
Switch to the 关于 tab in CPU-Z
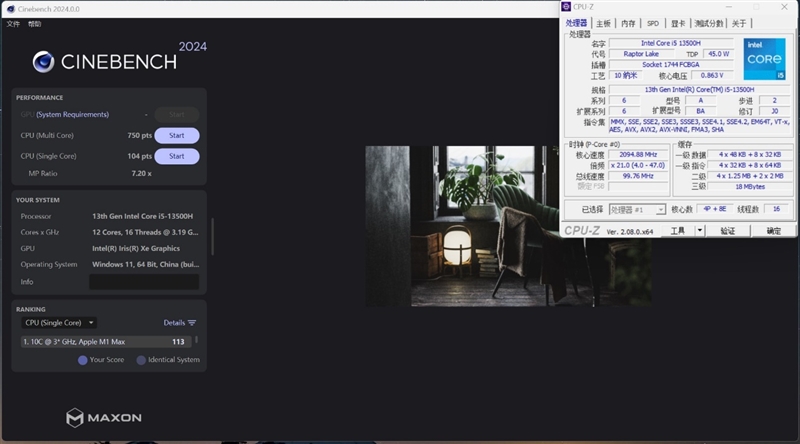pos(739,23)
